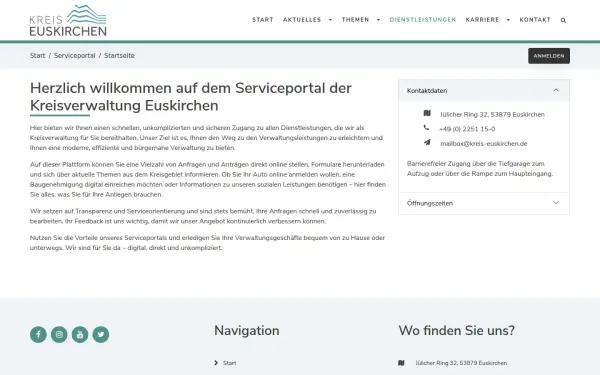Open the START menu item
This screenshot has width=600, height=375.
pyautogui.click(x=262, y=20)
